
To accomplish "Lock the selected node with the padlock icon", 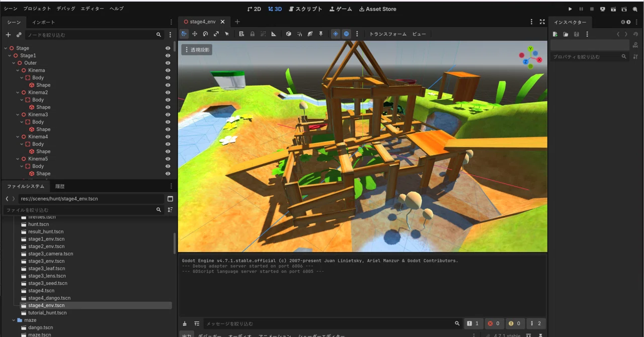I will (252, 34).
